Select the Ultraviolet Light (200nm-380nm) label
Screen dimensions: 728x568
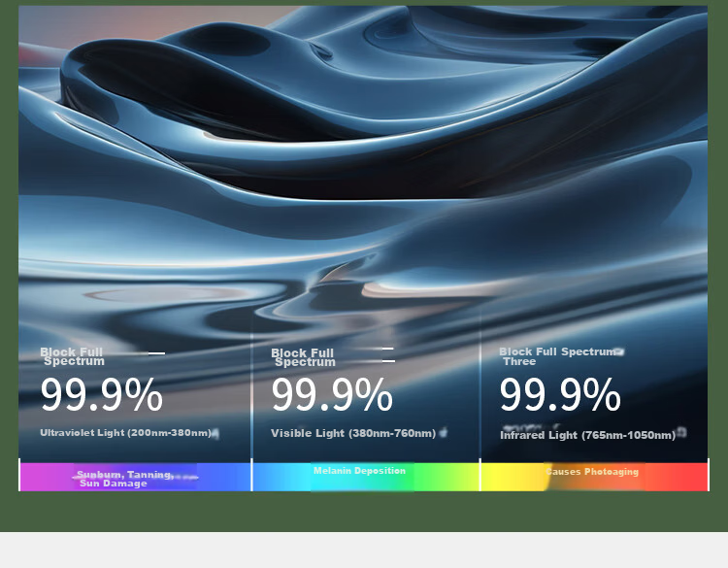coord(126,433)
